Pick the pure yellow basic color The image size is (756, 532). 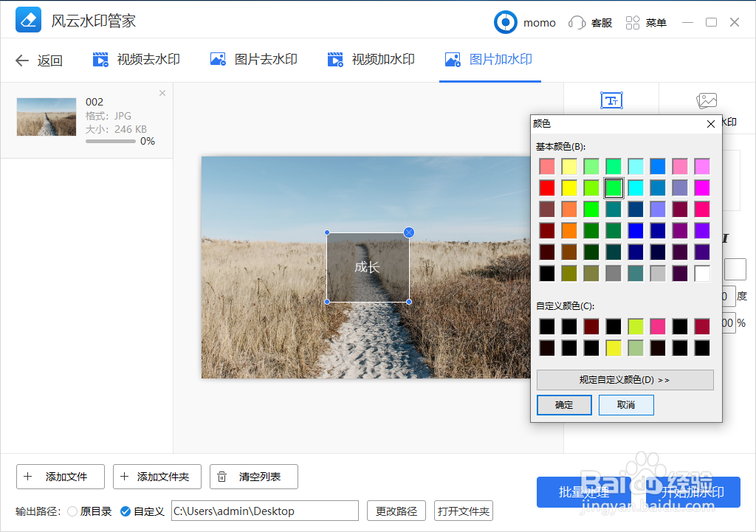coord(569,188)
